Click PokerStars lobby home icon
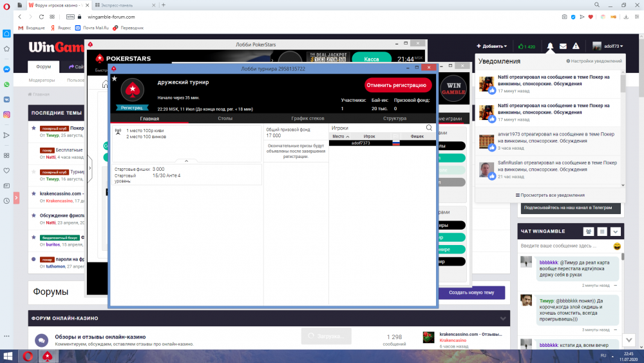Screen dimensions: 644x363 click(105, 84)
